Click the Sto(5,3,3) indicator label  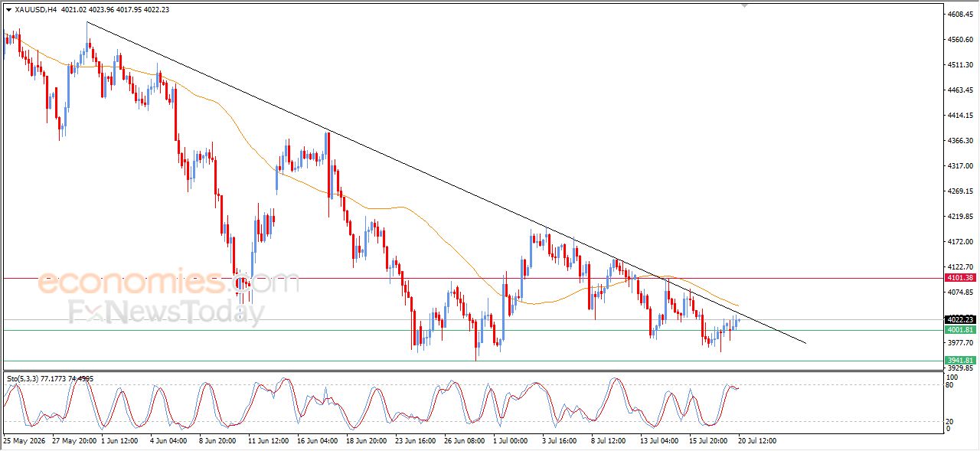22,378
